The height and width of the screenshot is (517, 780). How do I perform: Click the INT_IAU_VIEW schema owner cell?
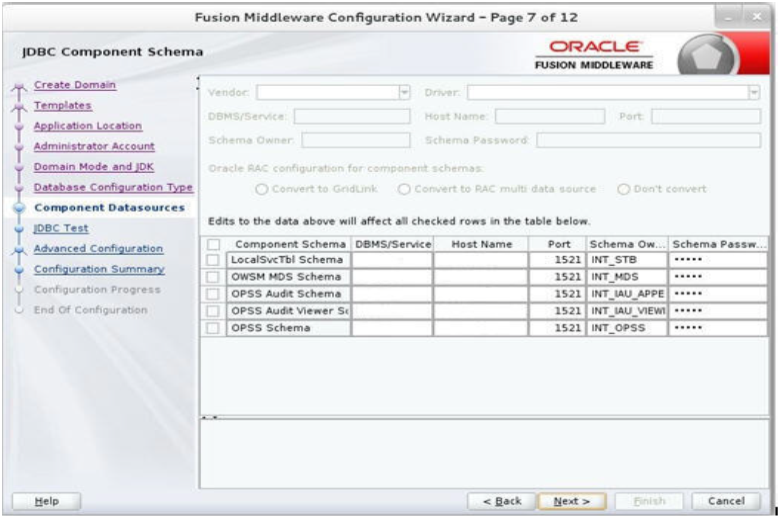(627, 311)
